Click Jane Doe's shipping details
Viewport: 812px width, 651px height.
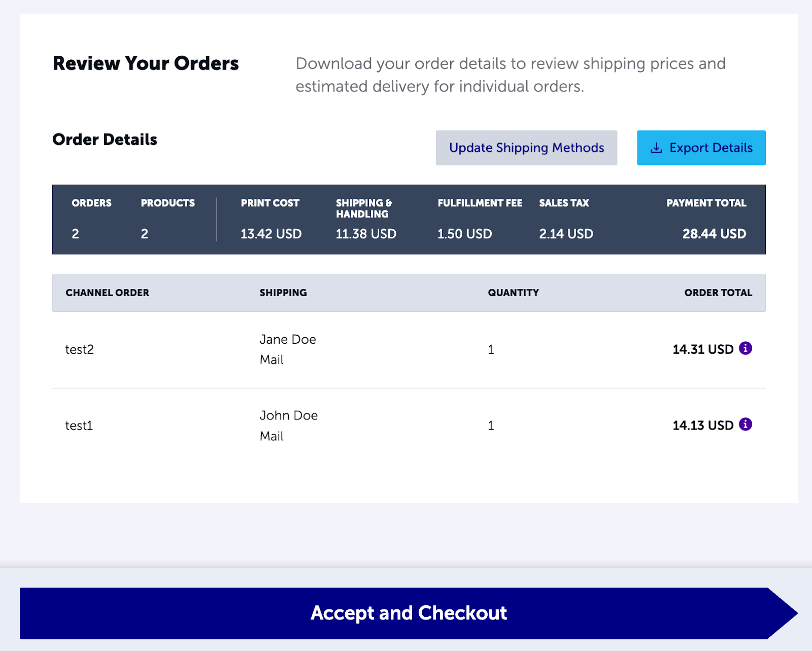288,349
